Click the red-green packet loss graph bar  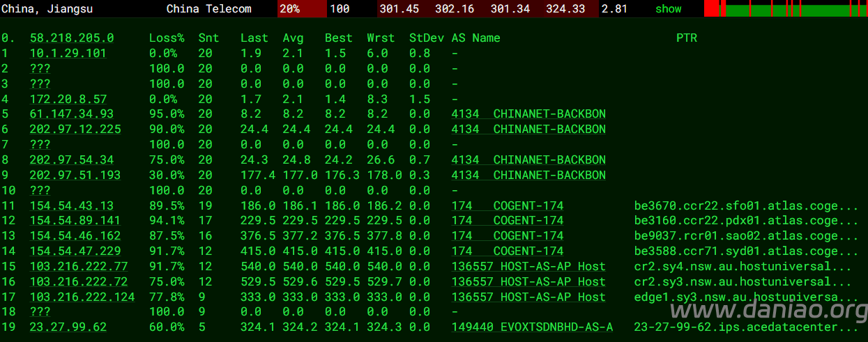point(785,9)
